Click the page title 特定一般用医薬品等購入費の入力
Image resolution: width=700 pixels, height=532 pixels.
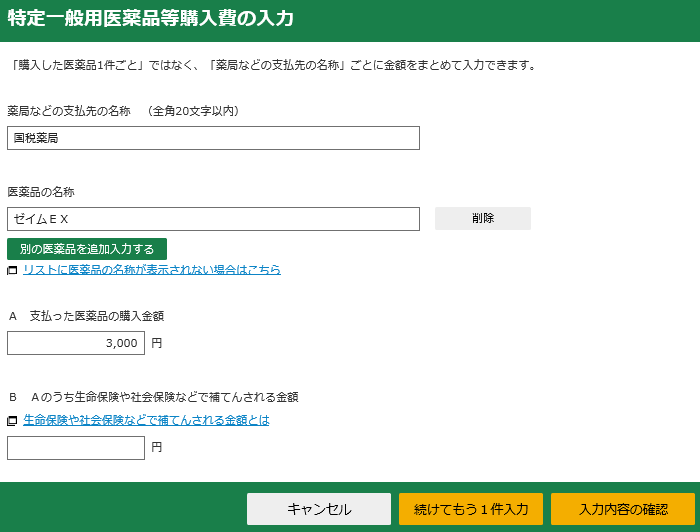(x=150, y=18)
